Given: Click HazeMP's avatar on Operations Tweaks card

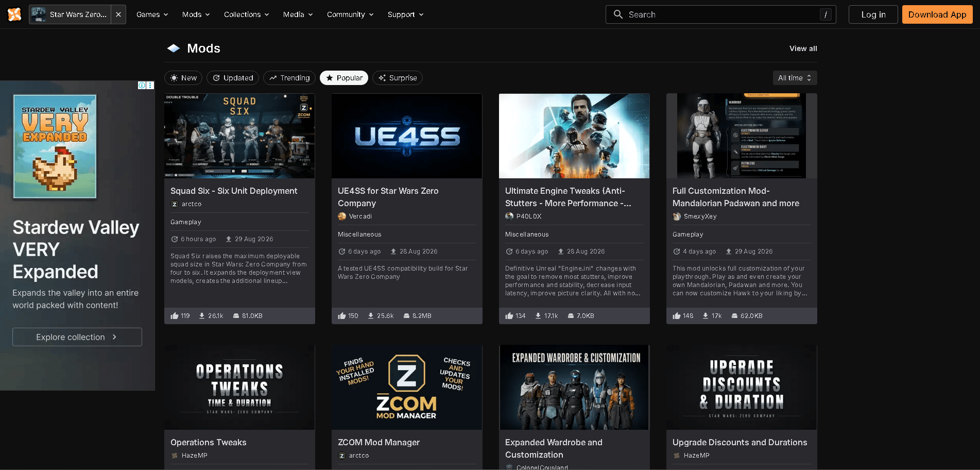Looking at the screenshot, I should pyautogui.click(x=175, y=456).
